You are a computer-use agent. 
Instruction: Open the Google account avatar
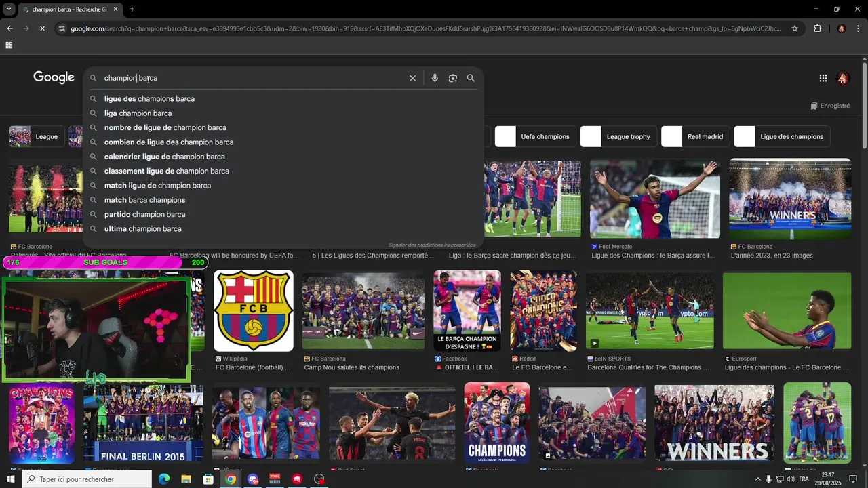(843, 78)
